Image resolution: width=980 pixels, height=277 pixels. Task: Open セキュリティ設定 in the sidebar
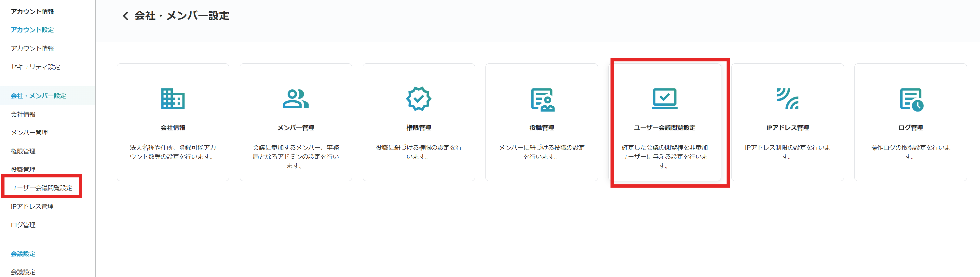(35, 67)
